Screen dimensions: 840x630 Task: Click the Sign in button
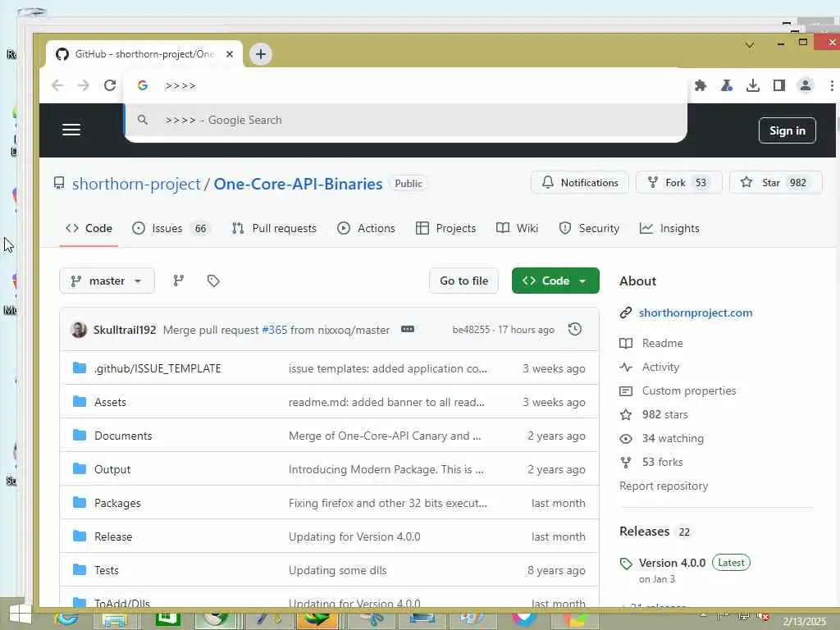pyautogui.click(x=787, y=130)
